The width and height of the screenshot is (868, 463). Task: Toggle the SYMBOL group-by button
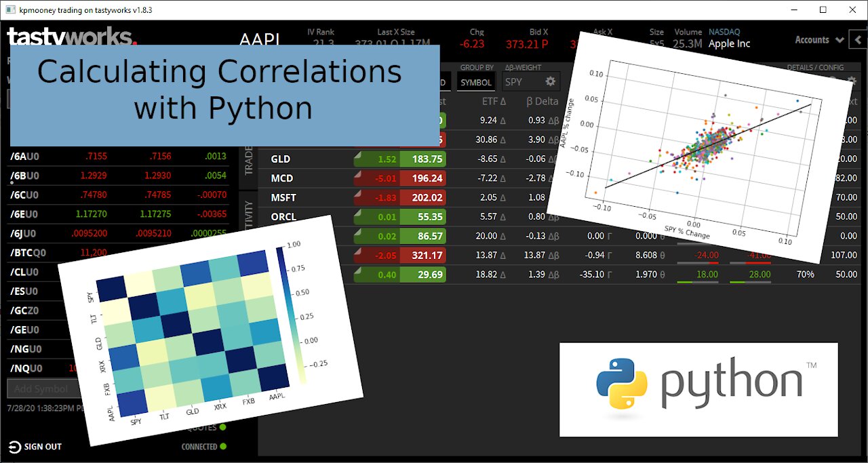pyautogui.click(x=475, y=82)
